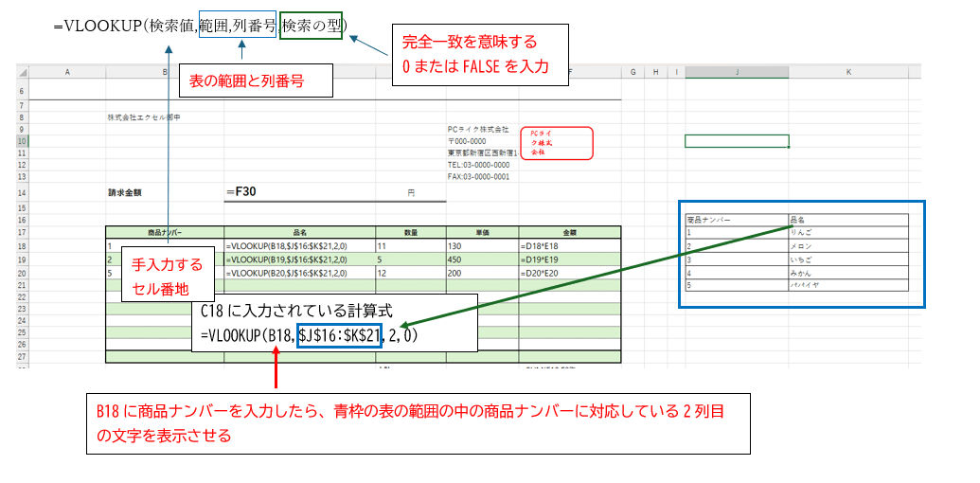This screenshot has width=980, height=483.
Task: Click the =D20*E20 formula cell
Action: [x=569, y=273]
